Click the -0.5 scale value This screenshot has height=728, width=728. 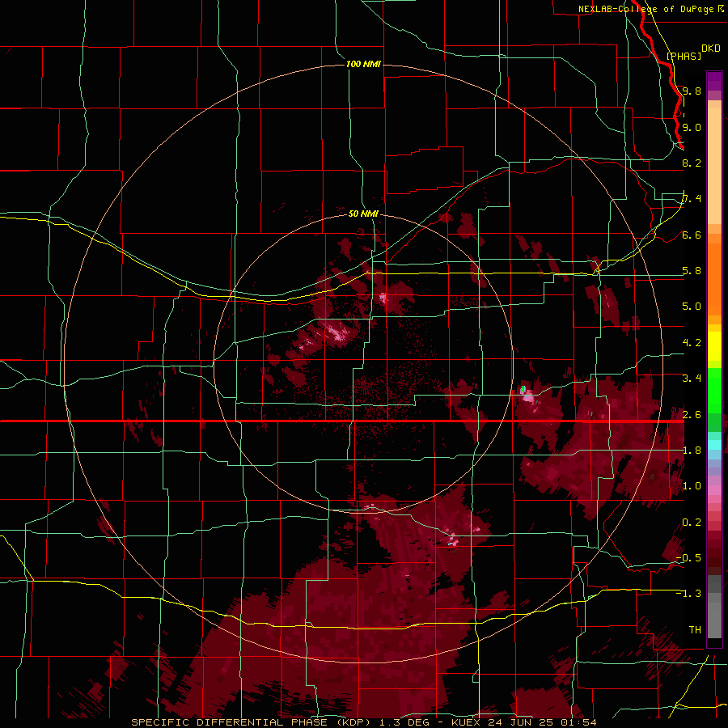688,557
